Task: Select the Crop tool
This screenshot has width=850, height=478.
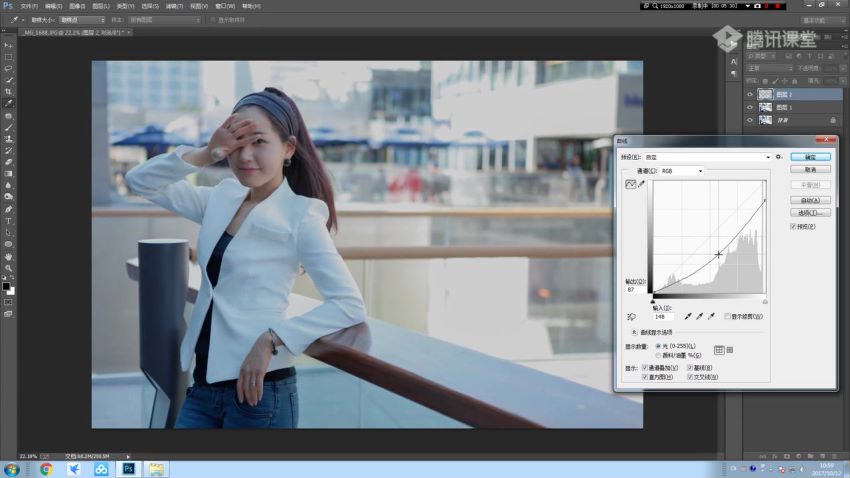Action: [x=8, y=91]
